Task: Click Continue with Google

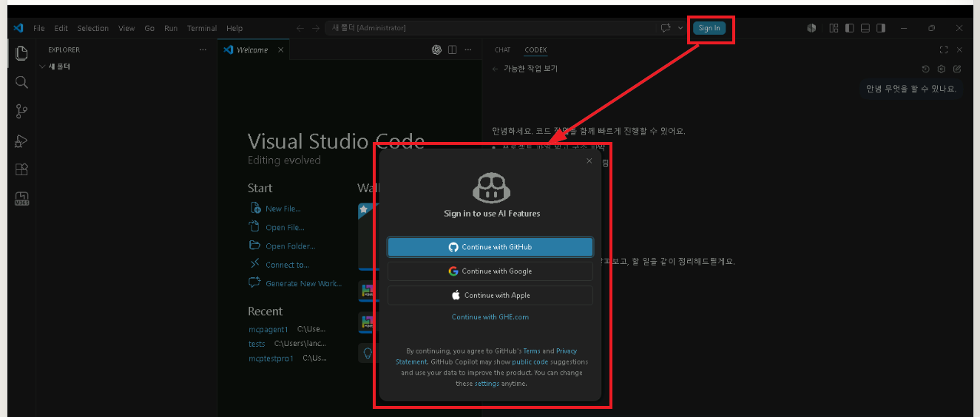Action: click(490, 271)
